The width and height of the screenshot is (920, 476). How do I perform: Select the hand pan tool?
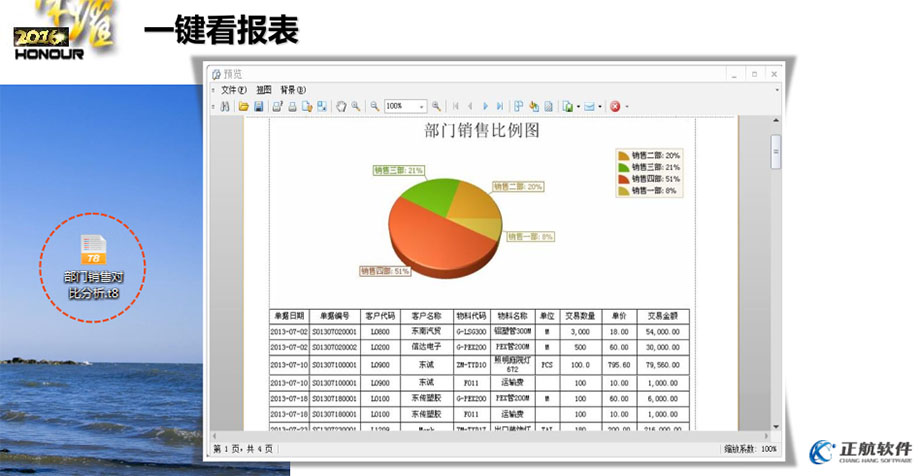click(x=341, y=106)
